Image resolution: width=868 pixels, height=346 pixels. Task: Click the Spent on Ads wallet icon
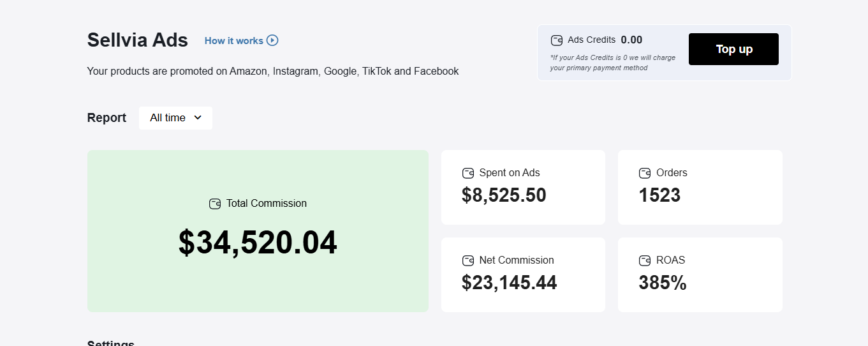[468, 173]
